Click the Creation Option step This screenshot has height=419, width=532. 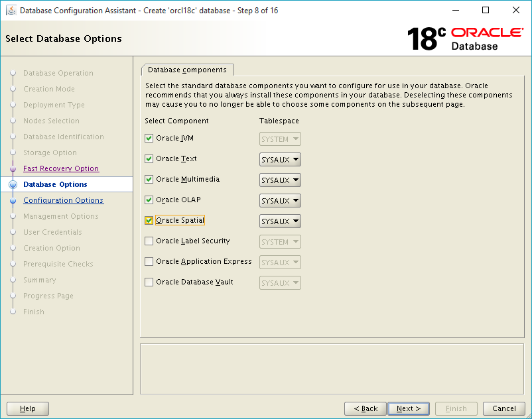click(52, 248)
